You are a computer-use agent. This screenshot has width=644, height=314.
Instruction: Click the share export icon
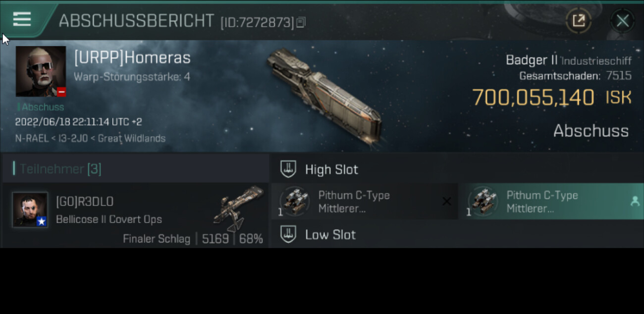click(x=579, y=21)
